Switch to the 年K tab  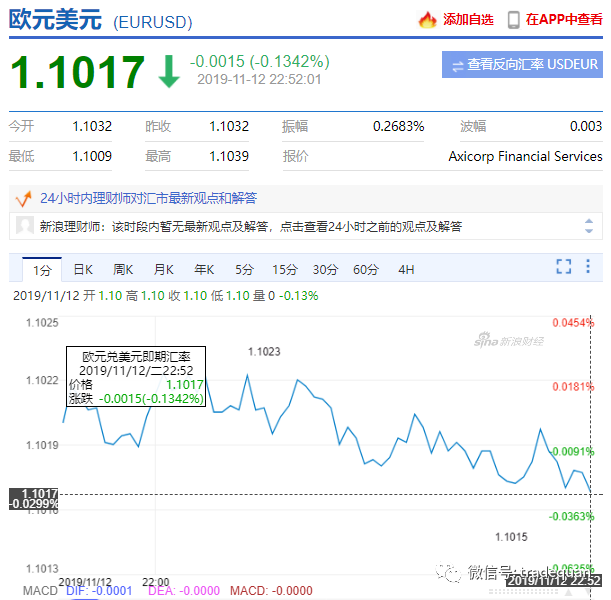[204, 270]
